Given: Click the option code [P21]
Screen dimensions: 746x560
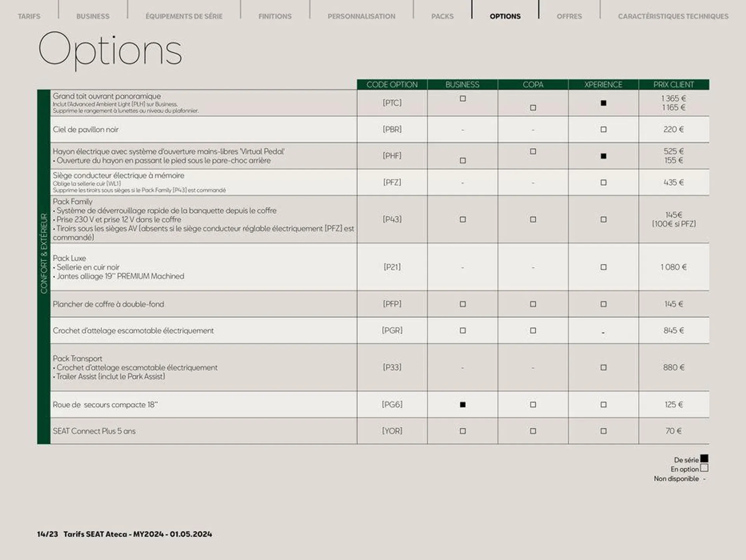Looking at the screenshot, I should click(x=392, y=267).
